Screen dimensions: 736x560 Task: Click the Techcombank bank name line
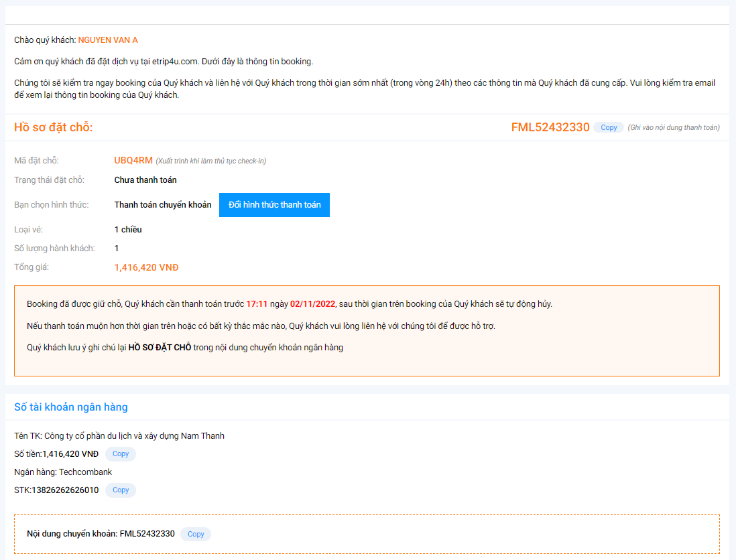click(x=63, y=472)
